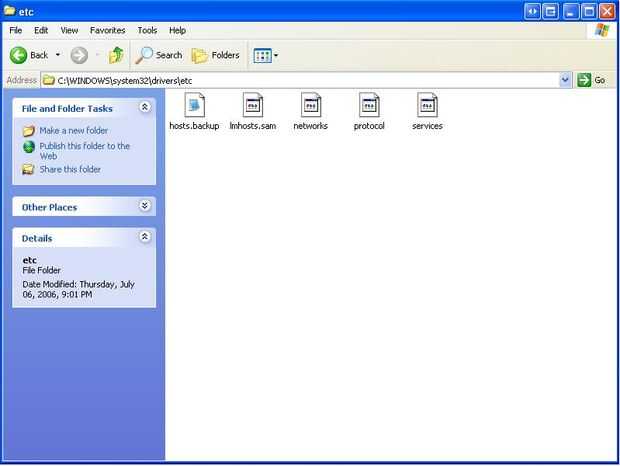Click Make a new folder link
This screenshot has width=620, height=466.
pyautogui.click(x=74, y=131)
